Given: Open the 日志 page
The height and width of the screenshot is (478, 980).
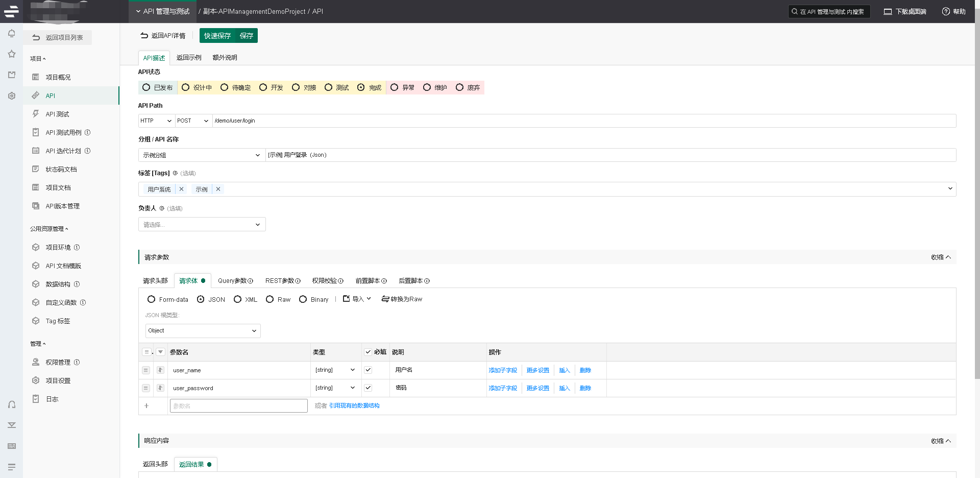Looking at the screenshot, I should (53, 399).
